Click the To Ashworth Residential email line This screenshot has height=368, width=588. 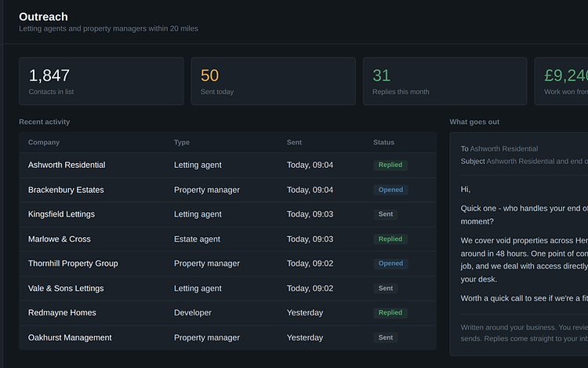[x=499, y=149]
